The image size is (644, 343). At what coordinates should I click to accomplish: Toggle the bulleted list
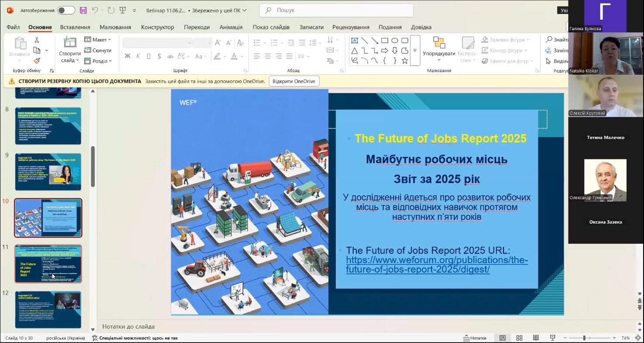257,43
